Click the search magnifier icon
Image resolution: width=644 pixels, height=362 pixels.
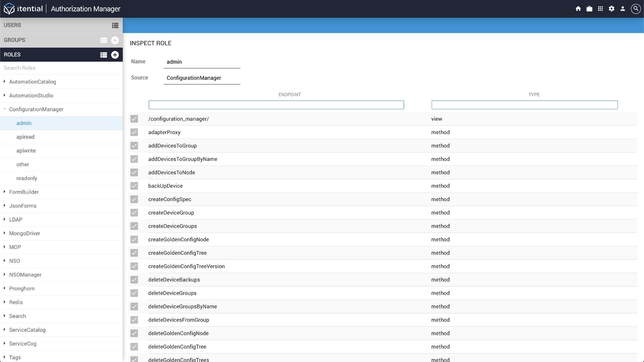[x=636, y=9]
